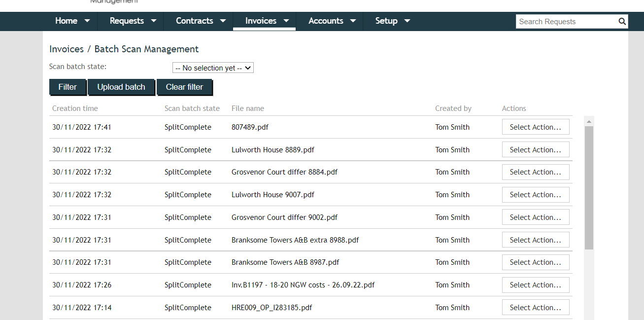
Task: Expand the scan batch state selector
Action: pyautogui.click(x=213, y=68)
